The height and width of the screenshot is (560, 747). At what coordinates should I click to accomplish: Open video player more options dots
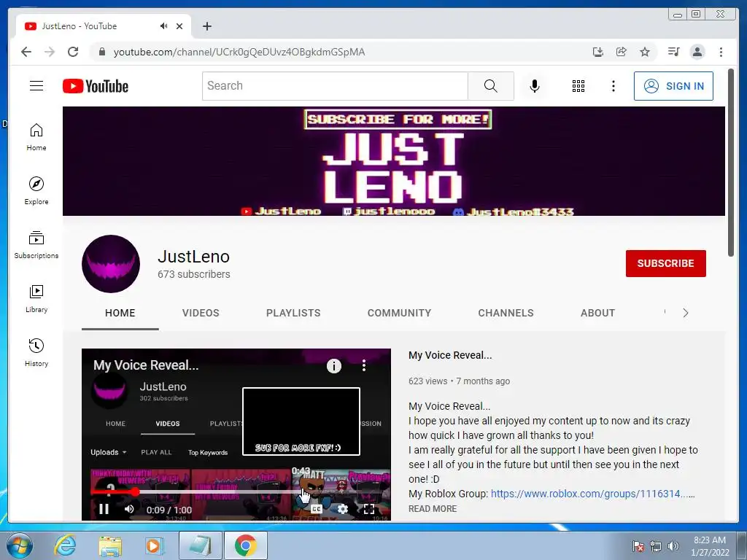click(364, 365)
